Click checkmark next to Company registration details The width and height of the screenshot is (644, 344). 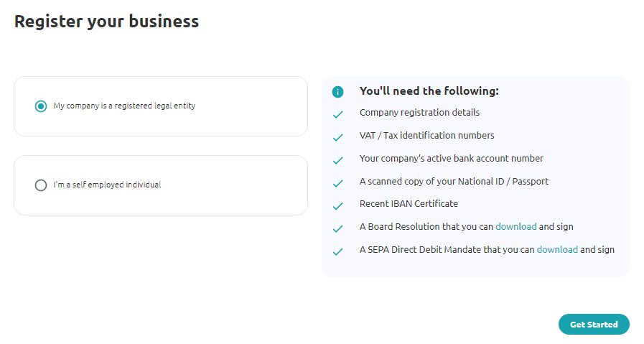point(337,115)
